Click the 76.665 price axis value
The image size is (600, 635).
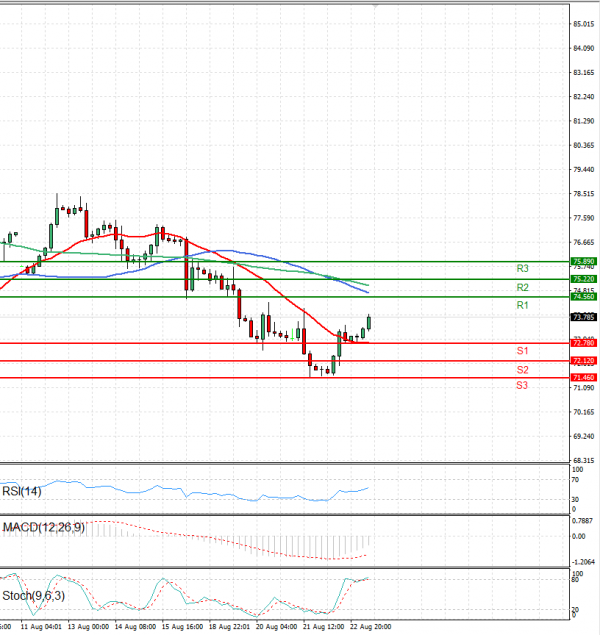(584, 243)
